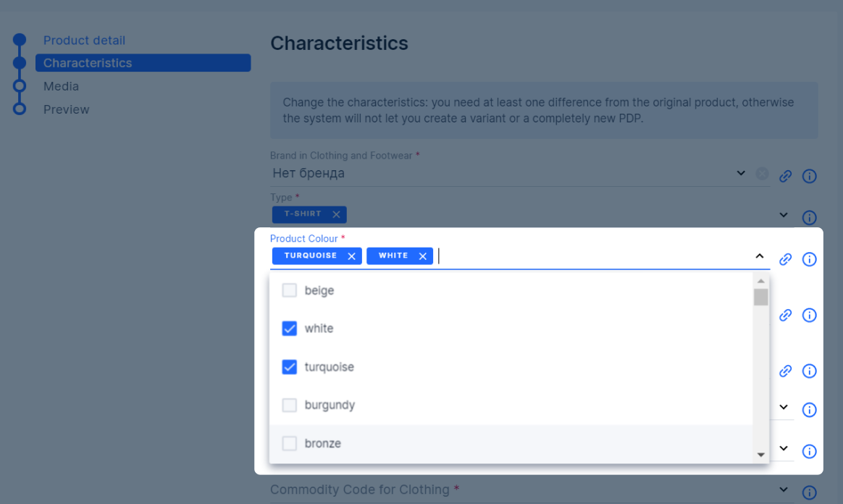The width and height of the screenshot is (843, 504).
Task: Check the beige colour checkbox
Action: (x=289, y=290)
